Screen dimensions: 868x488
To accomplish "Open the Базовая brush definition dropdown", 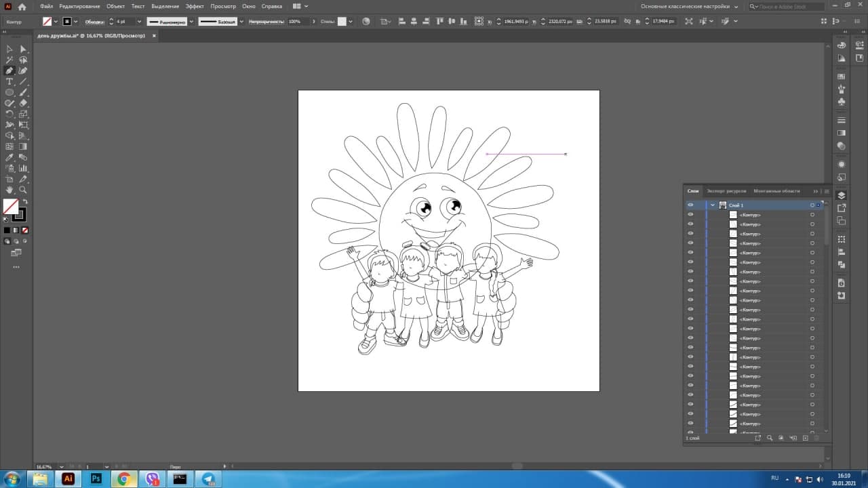I will [240, 21].
